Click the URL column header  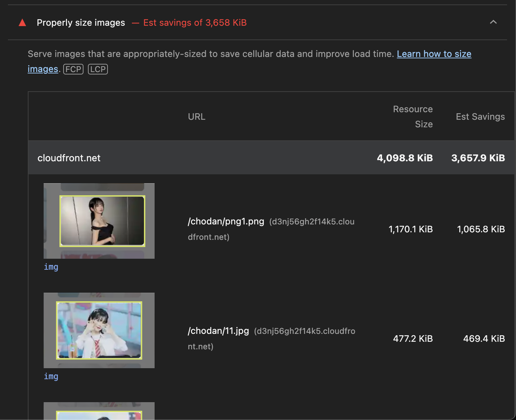click(x=197, y=117)
